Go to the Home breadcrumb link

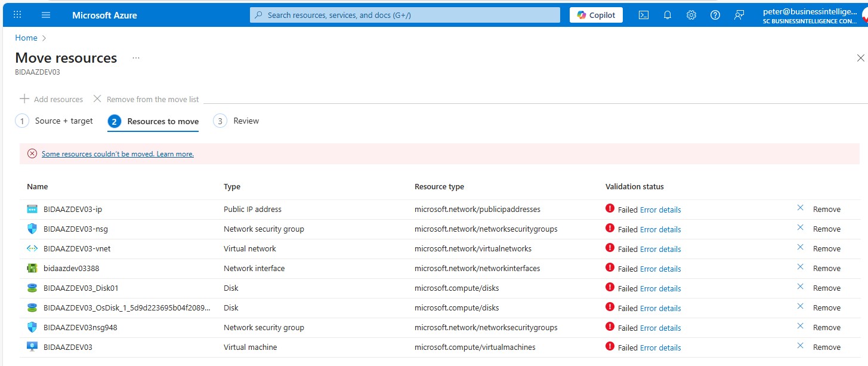pyautogui.click(x=26, y=38)
